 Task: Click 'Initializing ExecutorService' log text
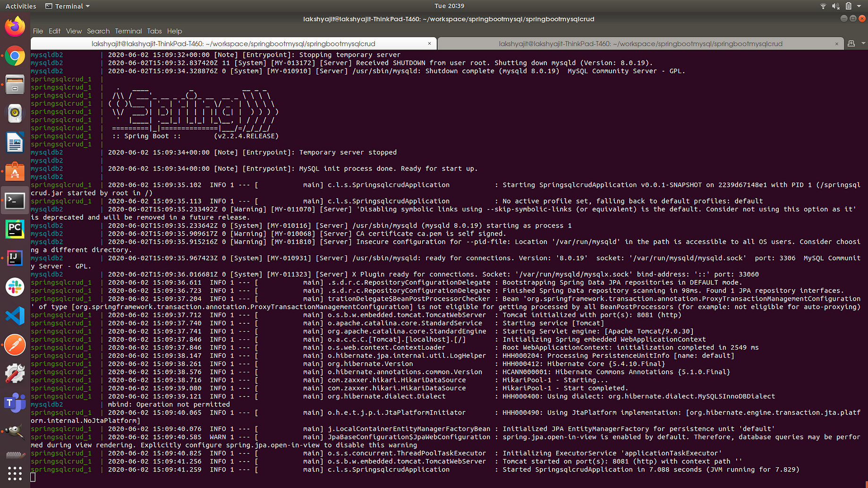[x=612, y=453]
